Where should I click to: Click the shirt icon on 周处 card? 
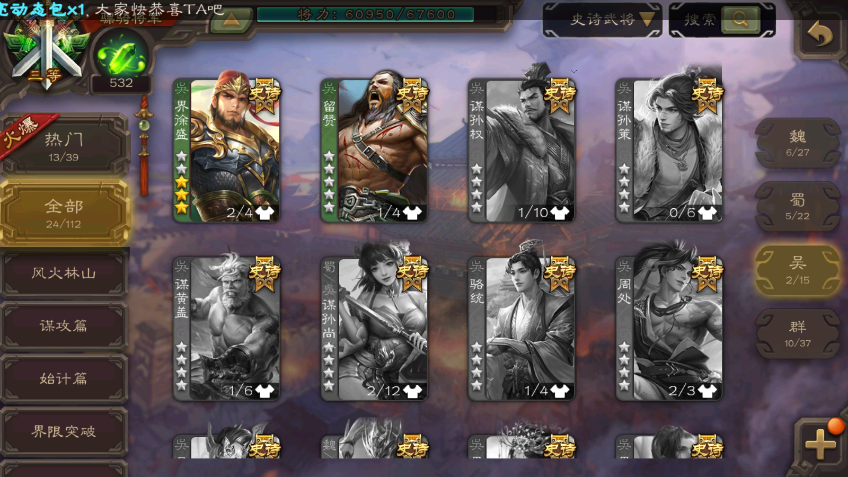pos(707,390)
